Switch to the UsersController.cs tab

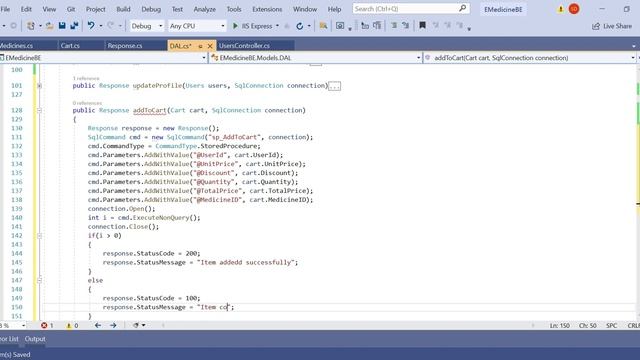[244, 46]
